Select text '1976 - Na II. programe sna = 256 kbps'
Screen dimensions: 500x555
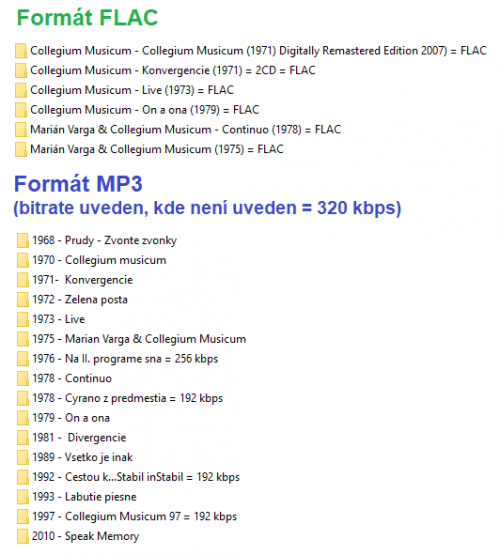(125, 359)
